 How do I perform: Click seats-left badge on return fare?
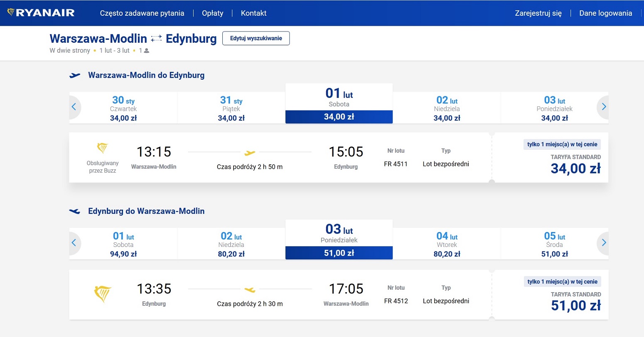562,281
